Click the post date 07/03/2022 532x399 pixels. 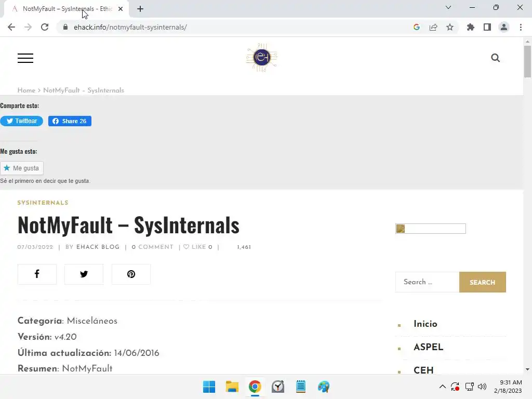click(35, 247)
